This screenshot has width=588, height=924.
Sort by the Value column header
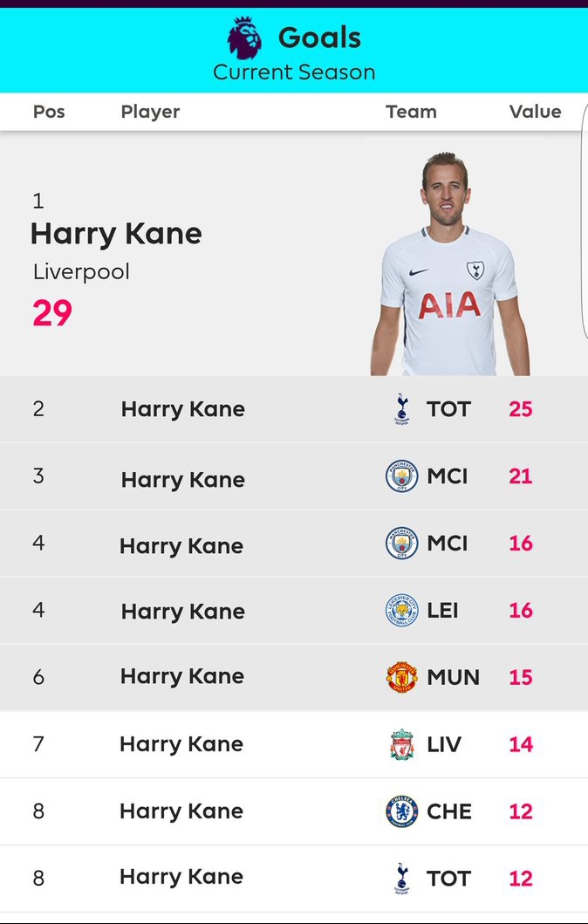click(x=535, y=112)
